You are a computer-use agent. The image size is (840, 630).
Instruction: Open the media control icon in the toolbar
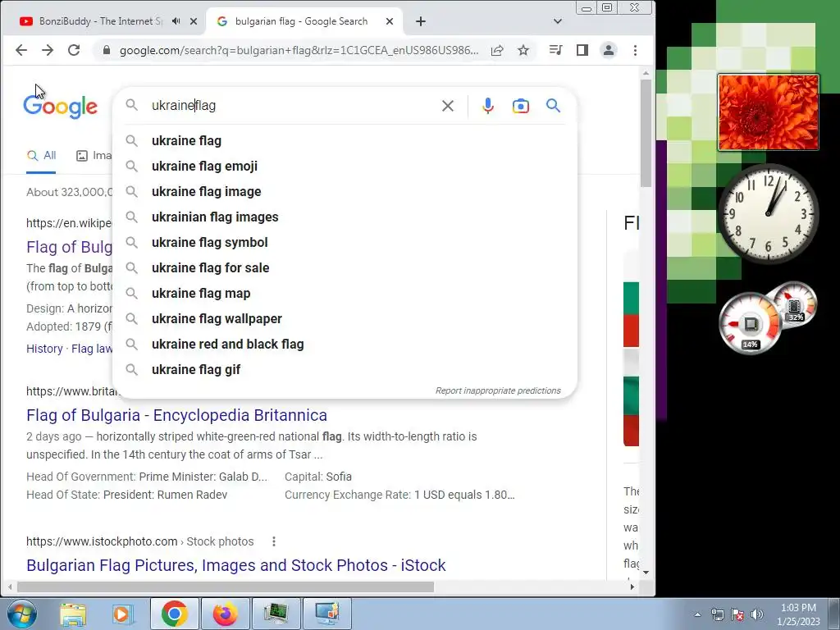tap(555, 50)
